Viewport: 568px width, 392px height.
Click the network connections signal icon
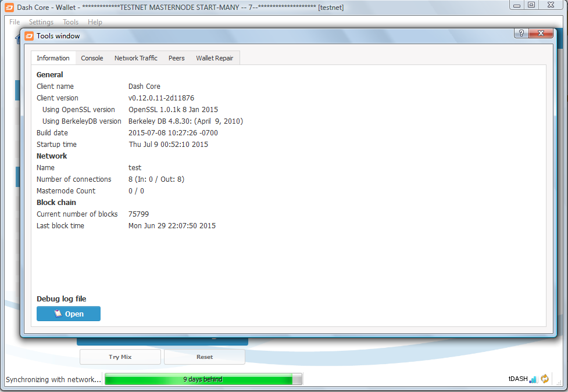tap(533, 379)
